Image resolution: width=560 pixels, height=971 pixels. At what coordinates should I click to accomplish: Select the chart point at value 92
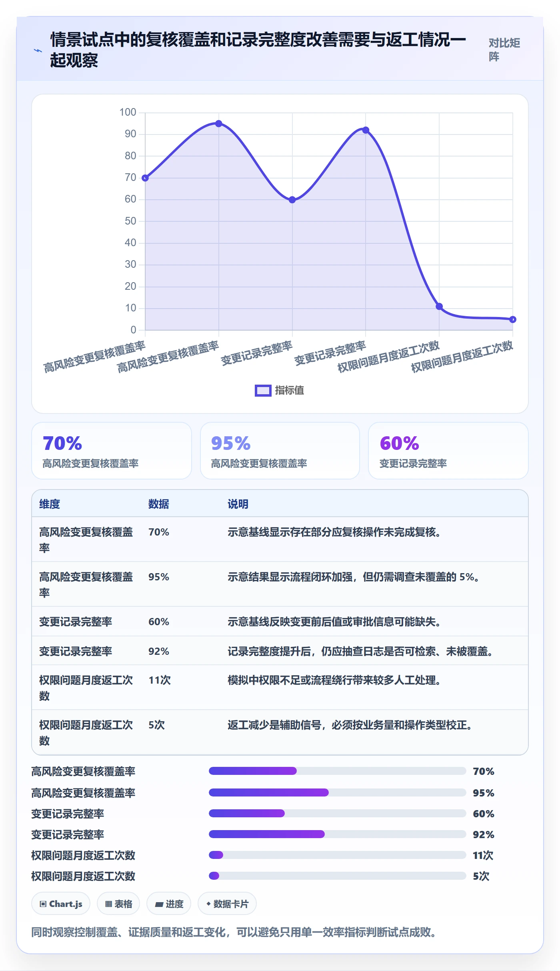coord(366,130)
